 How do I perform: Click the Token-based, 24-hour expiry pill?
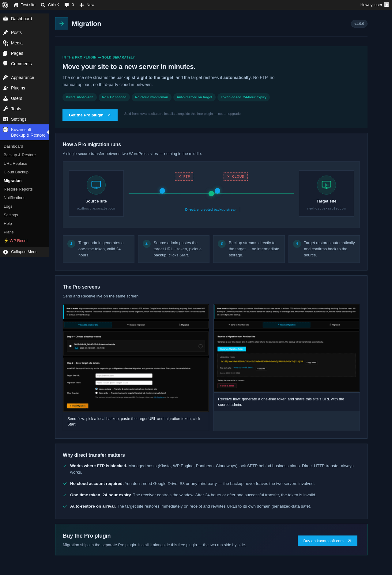point(243,97)
